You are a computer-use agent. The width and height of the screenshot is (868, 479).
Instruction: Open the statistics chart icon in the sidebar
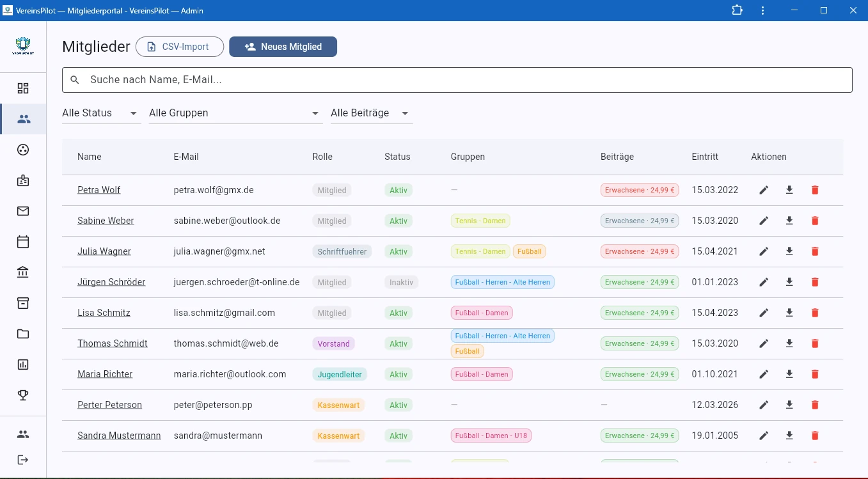23,365
